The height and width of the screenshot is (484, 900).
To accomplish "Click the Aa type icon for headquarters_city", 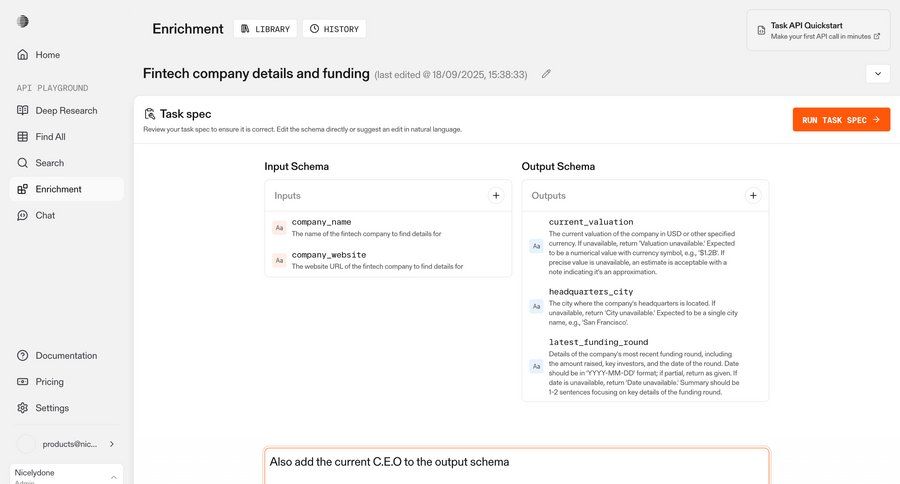I will (x=536, y=307).
